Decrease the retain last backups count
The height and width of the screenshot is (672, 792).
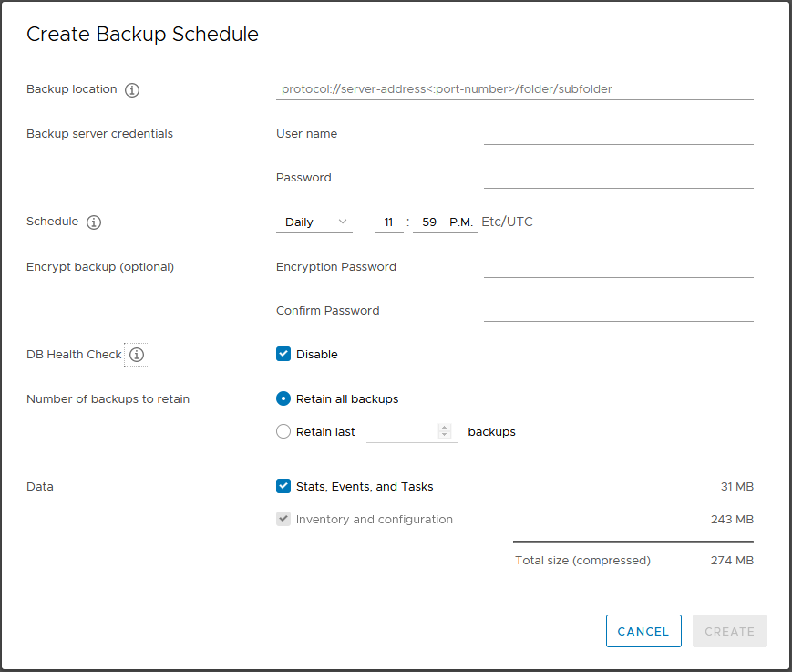tap(445, 435)
